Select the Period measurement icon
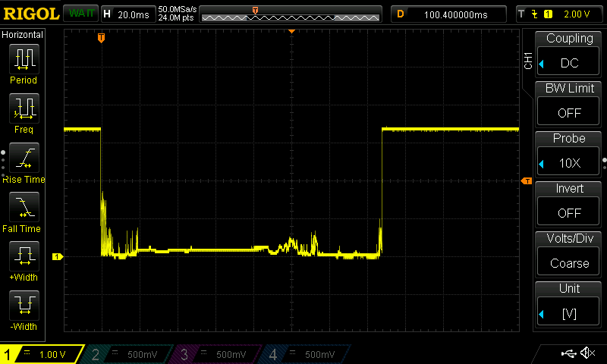 [24, 59]
